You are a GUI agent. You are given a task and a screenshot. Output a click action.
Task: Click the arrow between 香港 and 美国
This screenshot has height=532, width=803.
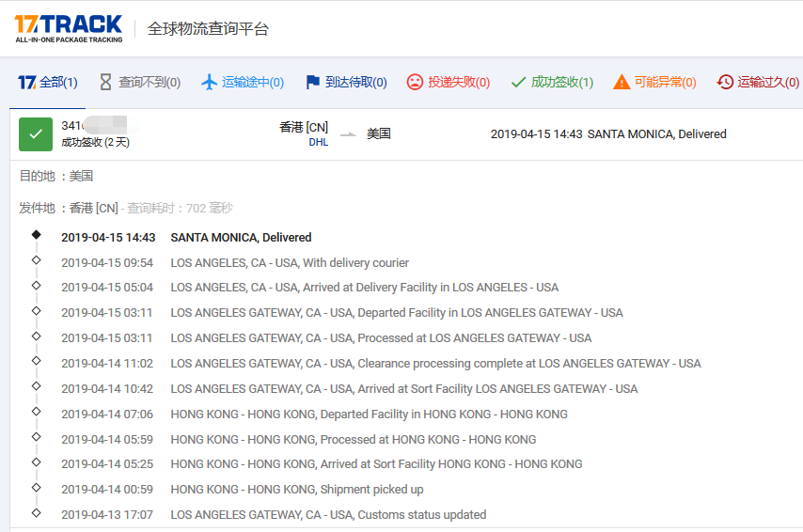pyautogui.click(x=348, y=134)
